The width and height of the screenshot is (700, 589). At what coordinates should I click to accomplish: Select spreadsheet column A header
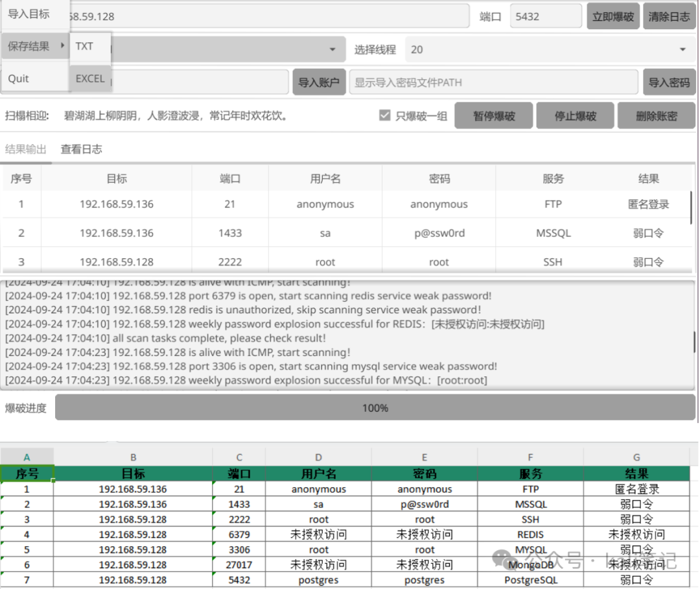pyautogui.click(x=27, y=457)
